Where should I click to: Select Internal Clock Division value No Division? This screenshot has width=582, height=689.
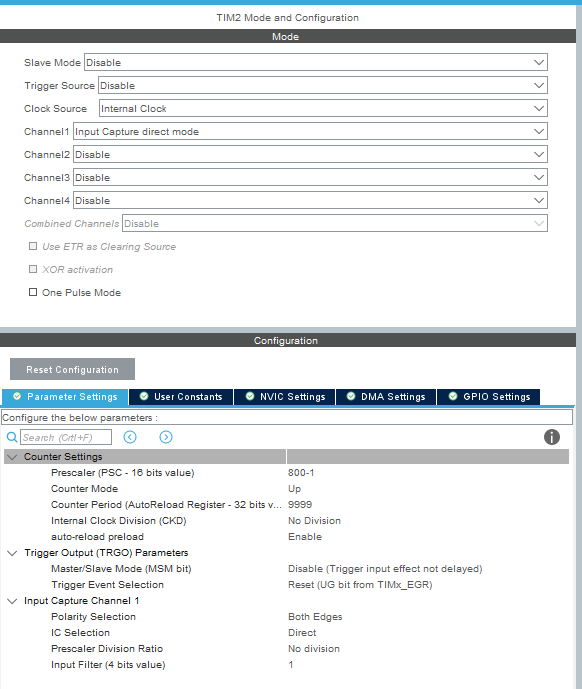click(314, 521)
